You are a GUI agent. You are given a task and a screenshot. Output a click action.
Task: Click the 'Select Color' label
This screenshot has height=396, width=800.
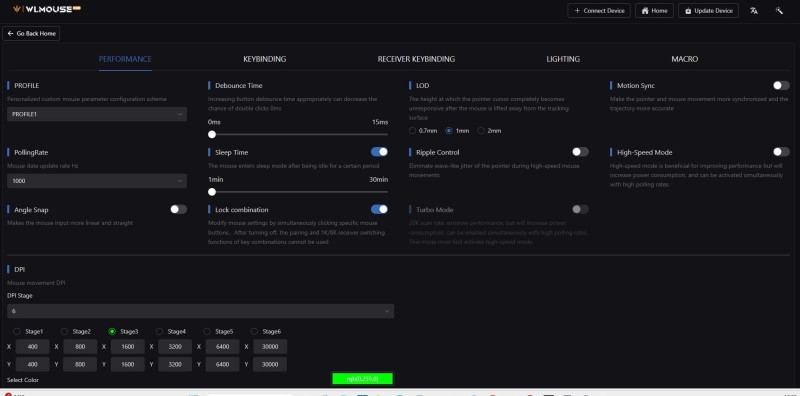(23, 380)
